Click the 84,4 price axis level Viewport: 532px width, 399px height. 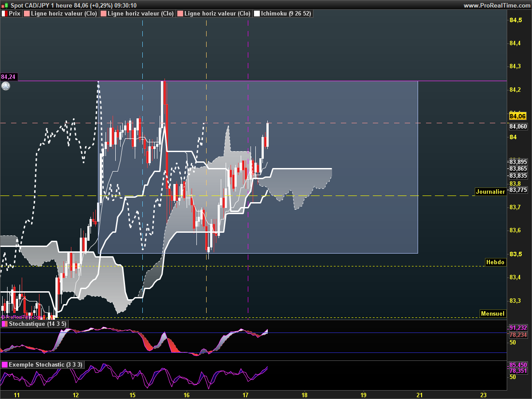tap(516, 43)
